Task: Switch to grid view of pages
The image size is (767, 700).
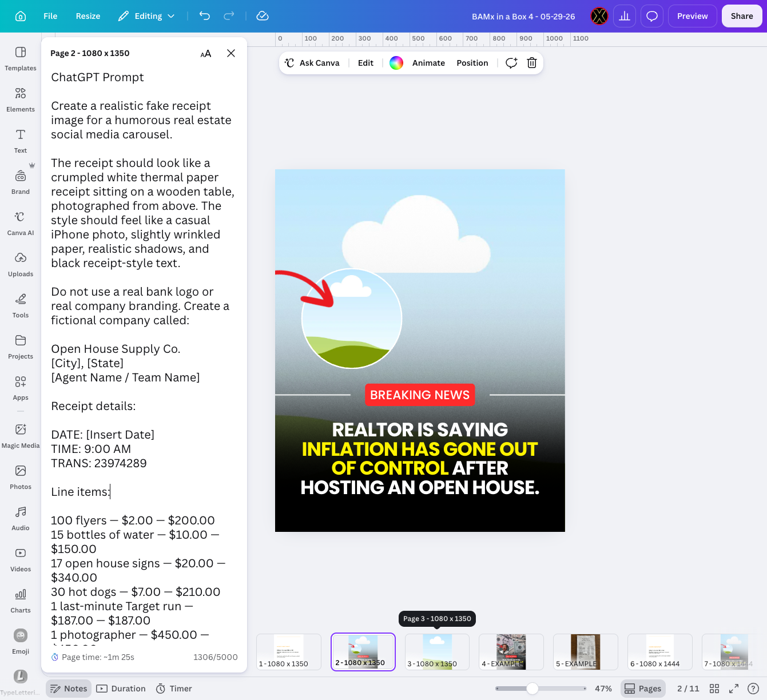Action: click(x=714, y=689)
